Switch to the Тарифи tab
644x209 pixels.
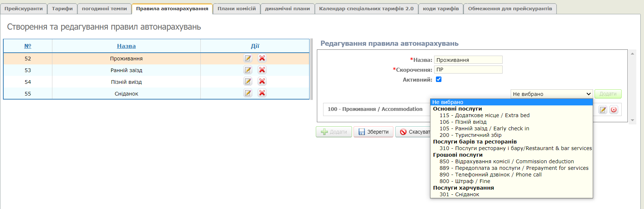[62, 9]
